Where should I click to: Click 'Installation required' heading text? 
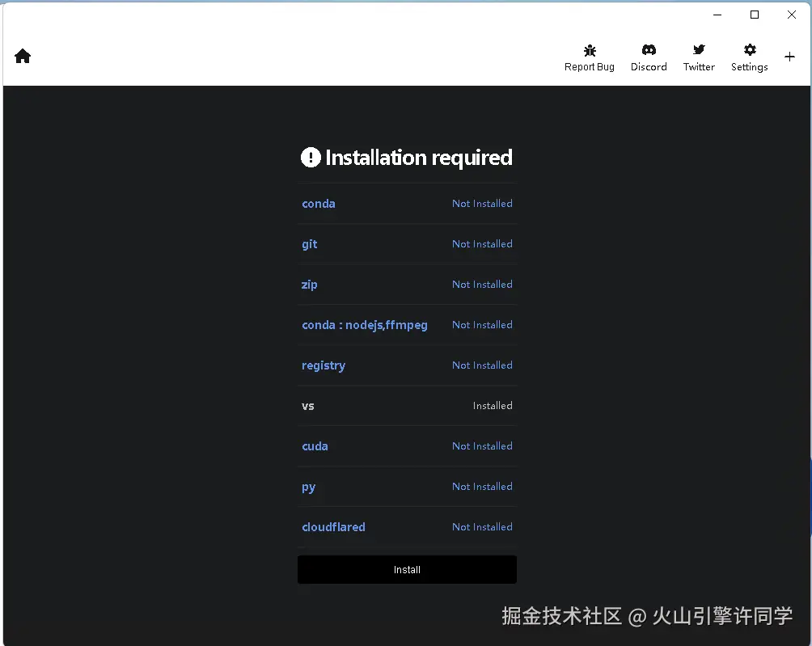pos(419,158)
